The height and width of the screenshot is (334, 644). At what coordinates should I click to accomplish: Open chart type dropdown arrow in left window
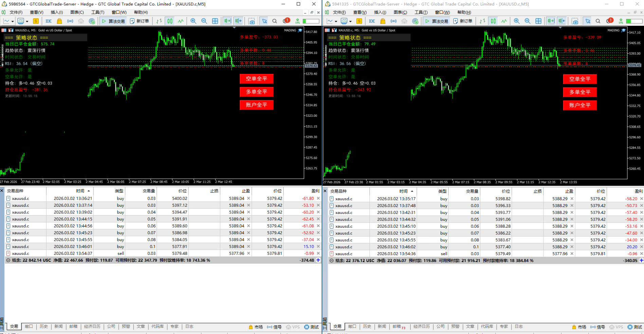pos(13,21)
